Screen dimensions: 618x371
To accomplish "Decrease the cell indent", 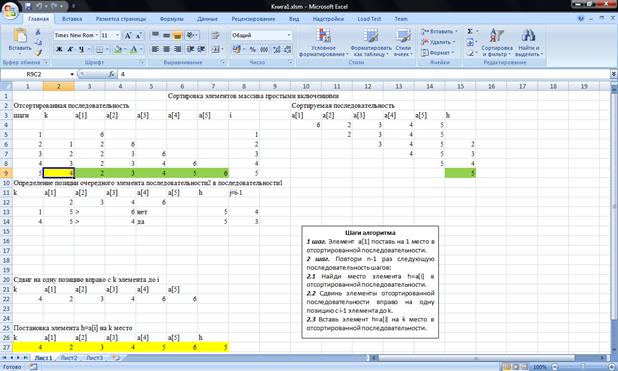I will pyautogui.click(x=190, y=49).
